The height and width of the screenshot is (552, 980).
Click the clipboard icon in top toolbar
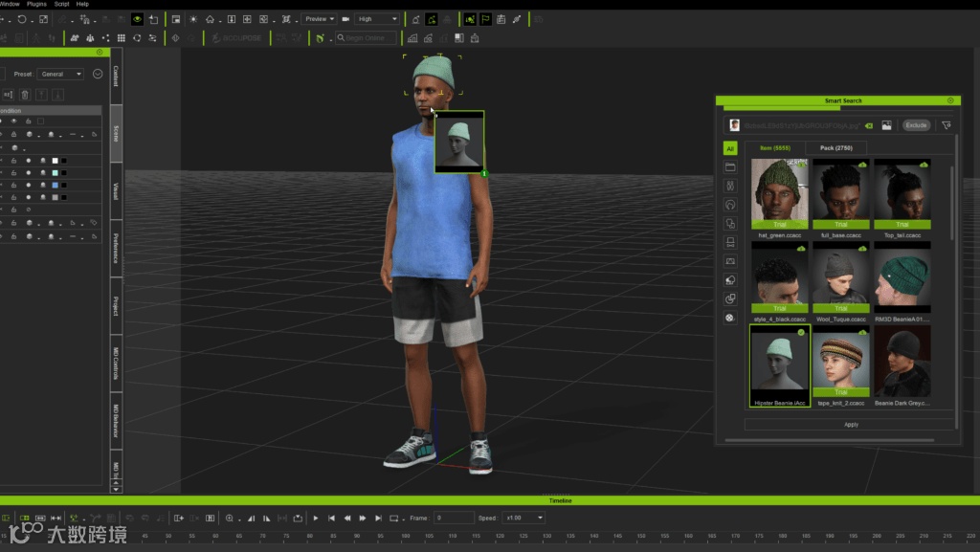(501, 19)
